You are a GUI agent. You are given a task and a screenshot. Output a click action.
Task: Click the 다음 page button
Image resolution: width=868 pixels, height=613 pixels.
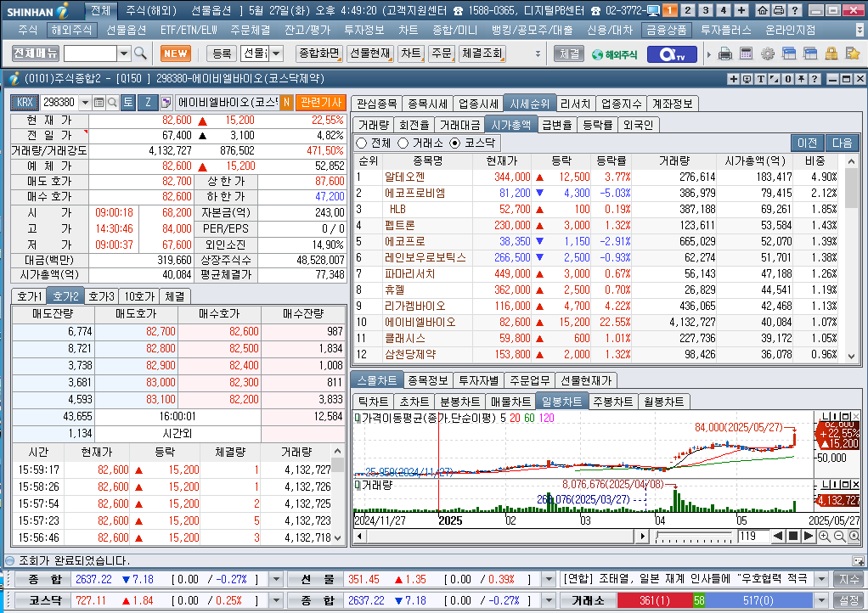pos(842,143)
